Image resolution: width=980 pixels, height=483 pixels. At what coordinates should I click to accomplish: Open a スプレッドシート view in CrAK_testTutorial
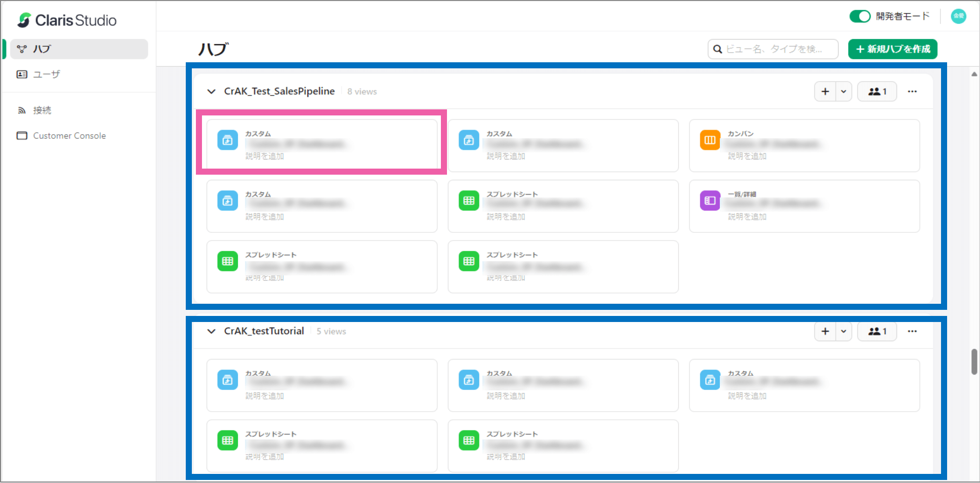(321, 446)
